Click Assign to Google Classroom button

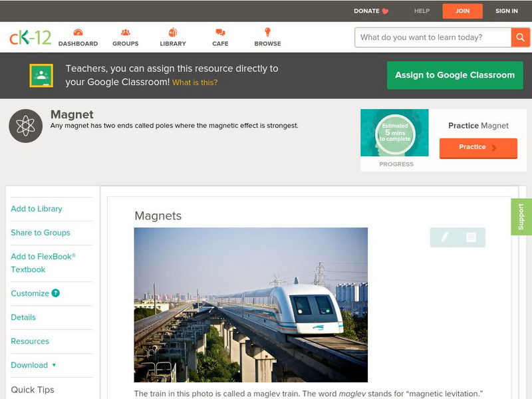pos(455,75)
